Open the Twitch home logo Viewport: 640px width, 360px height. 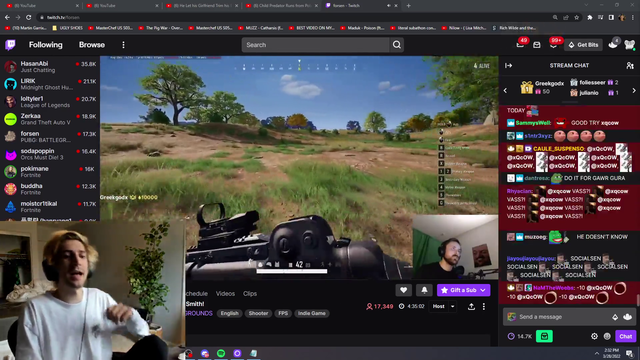pyautogui.click(x=10, y=45)
